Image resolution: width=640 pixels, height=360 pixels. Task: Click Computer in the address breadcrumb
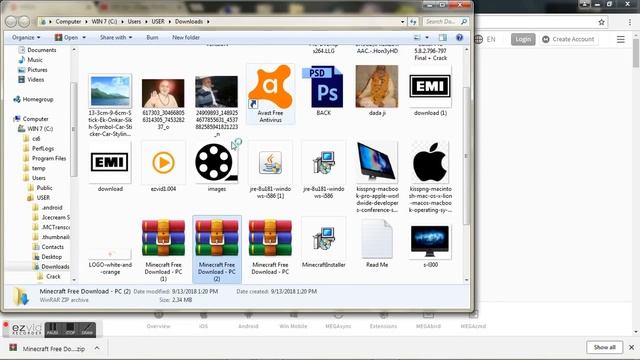click(x=69, y=21)
